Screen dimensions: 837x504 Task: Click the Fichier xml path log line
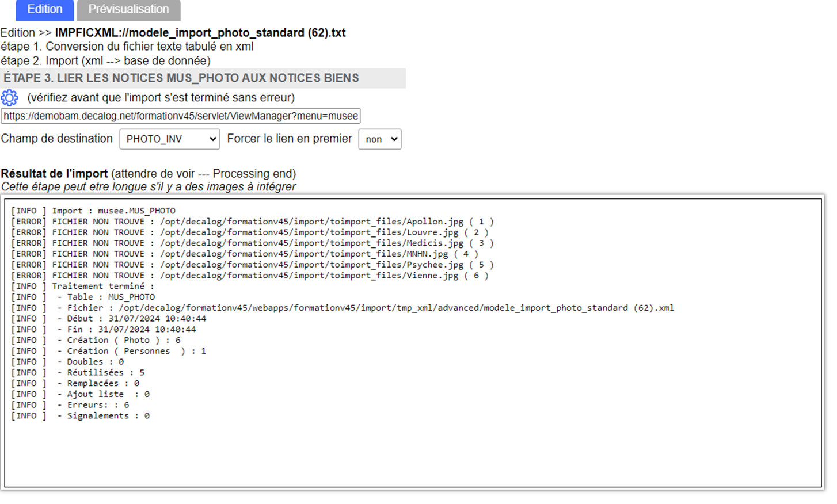(343, 308)
